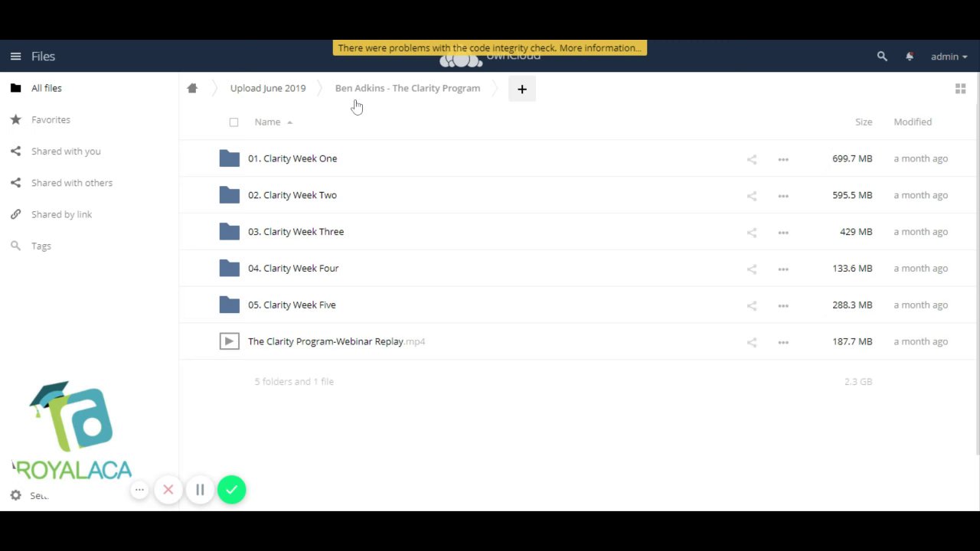This screenshot has height=551, width=980.
Task: Switch to grid view
Action: click(960, 89)
